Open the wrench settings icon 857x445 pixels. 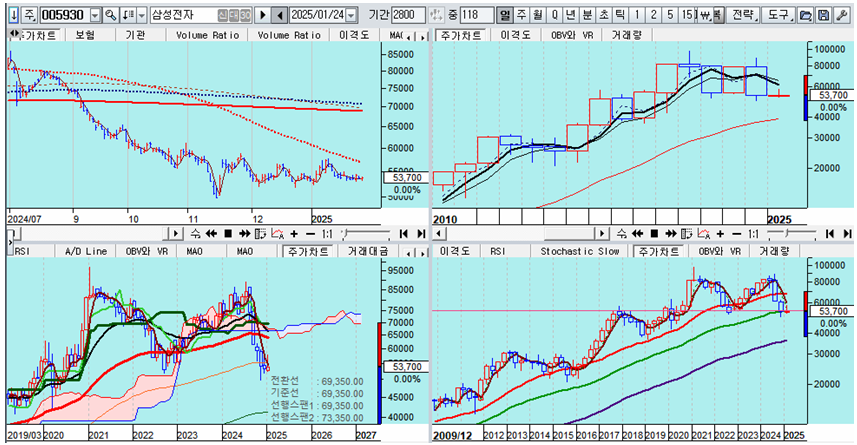[x=842, y=15]
